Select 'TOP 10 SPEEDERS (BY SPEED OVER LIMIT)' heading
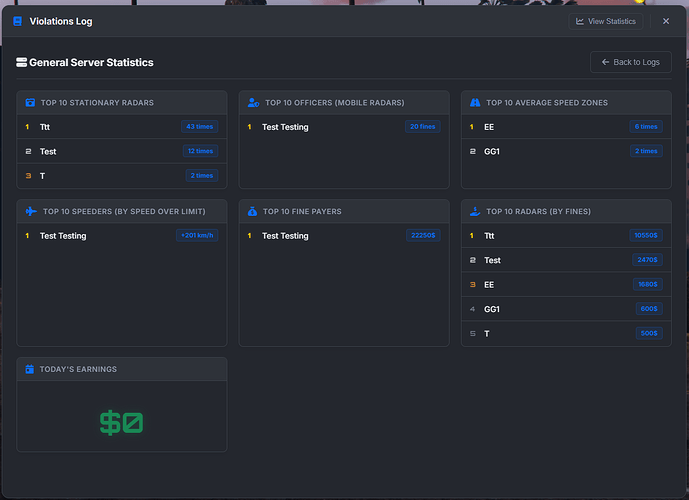Screen dimensions: 689x500 tap(124, 211)
